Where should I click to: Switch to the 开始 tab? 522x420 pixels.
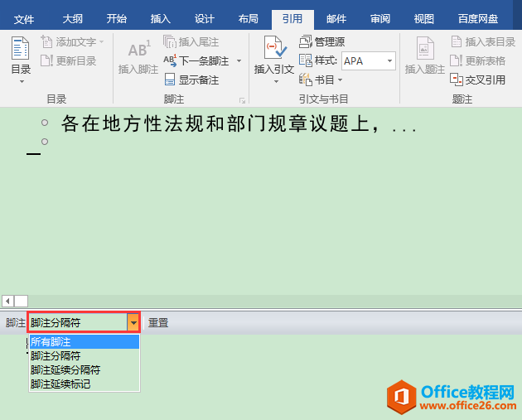(x=116, y=19)
